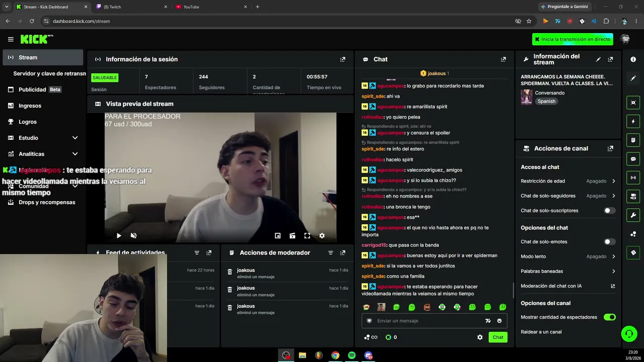Image resolution: width=644 pixels, height=362 pixels.
Task: Select Stream in the left sidebar
Action: 43,57
